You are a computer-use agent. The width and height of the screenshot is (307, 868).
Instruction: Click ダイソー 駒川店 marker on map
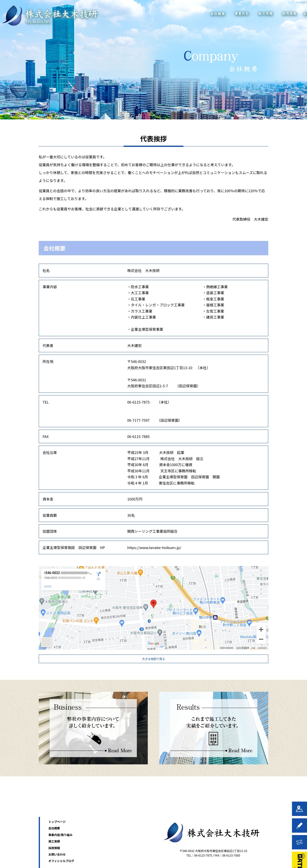coord(199,633)
